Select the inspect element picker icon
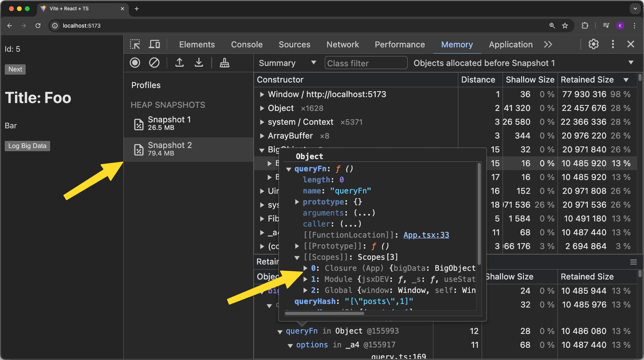This screenshot has width=644, height=360. coord(135,44)
